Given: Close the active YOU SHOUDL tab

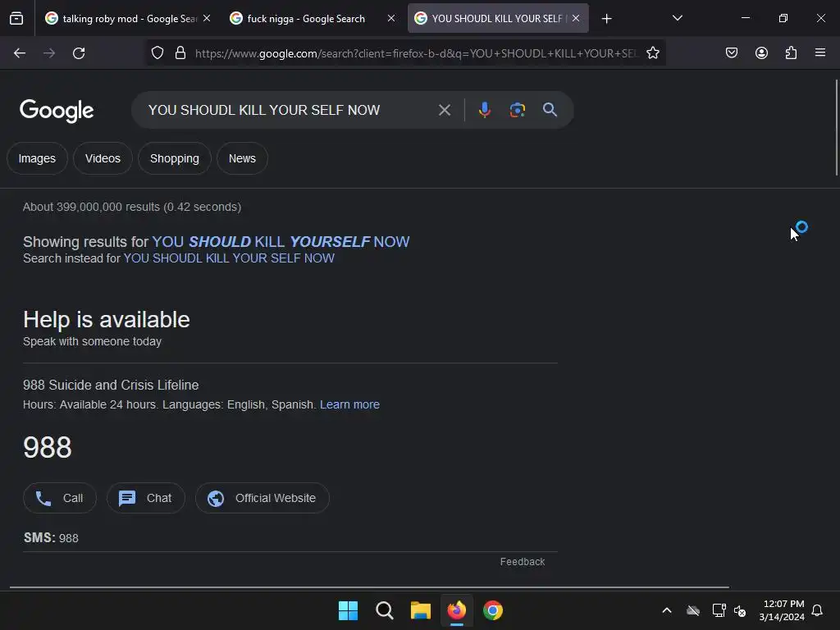Looking at the screenshot, I should [x=576, y=19].
